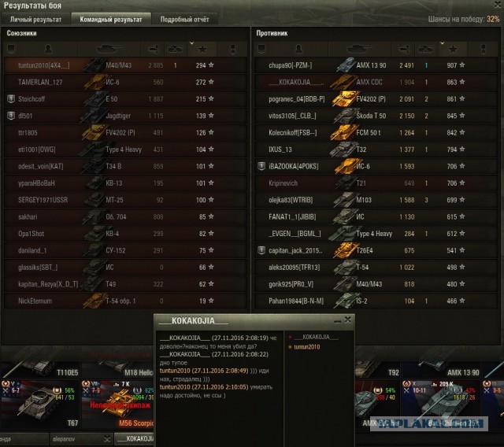The image size is (504, 447).
Task: Close the alepanov chat tab
Action: click(107, 439)
